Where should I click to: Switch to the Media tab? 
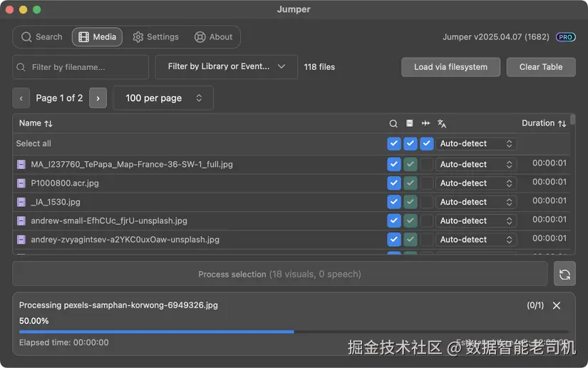pyautogui.click(x=97, y=37)
